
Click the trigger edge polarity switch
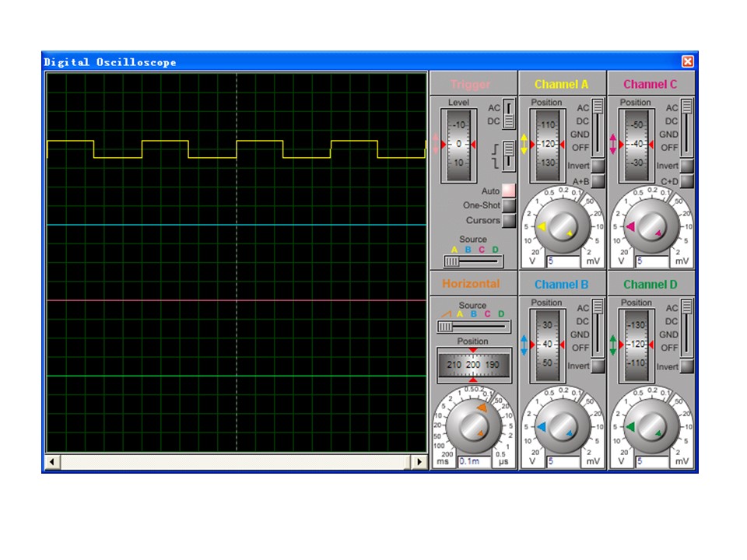[508, 156]
